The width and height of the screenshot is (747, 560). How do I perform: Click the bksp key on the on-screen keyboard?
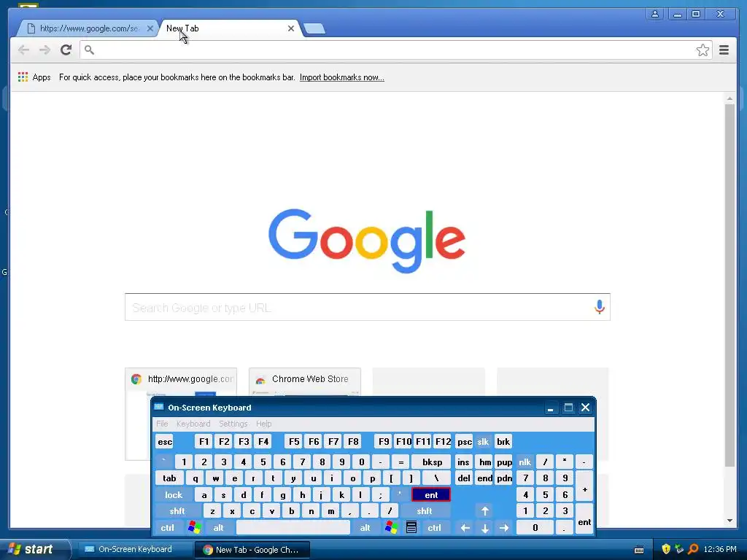(432, 462)
